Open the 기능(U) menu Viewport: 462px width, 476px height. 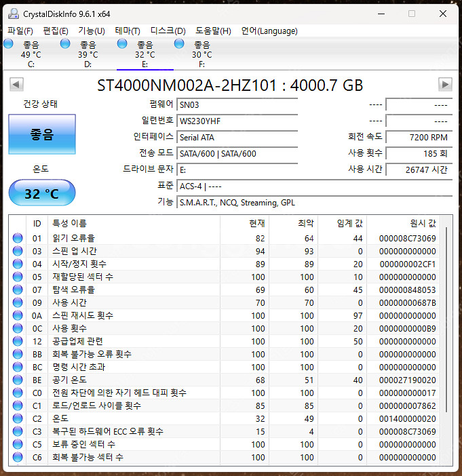pyautogui.click(x=92, y=31)
